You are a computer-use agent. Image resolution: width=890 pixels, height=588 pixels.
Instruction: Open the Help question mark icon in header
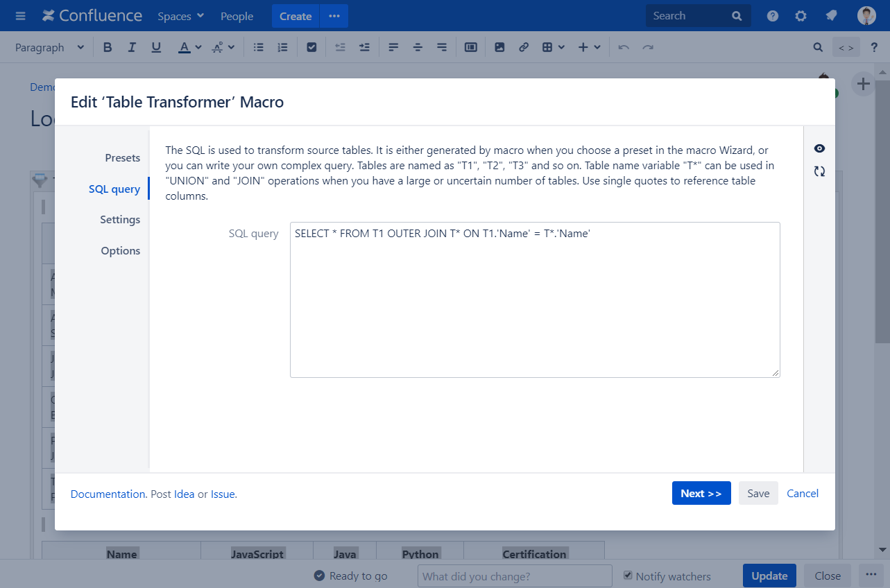(773, 16)
